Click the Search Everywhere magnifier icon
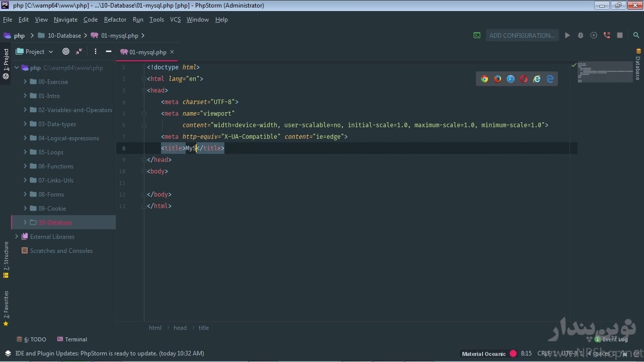 point(636,35)
